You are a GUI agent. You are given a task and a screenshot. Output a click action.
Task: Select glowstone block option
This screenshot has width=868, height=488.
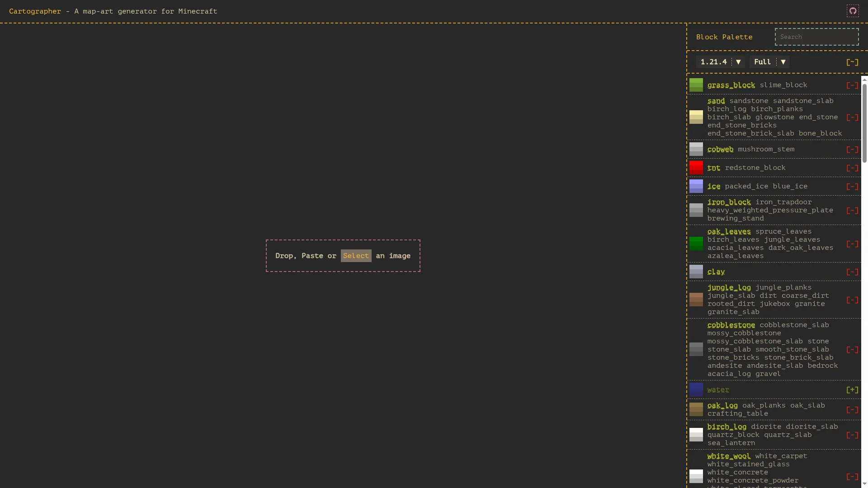tap(775, 117)
